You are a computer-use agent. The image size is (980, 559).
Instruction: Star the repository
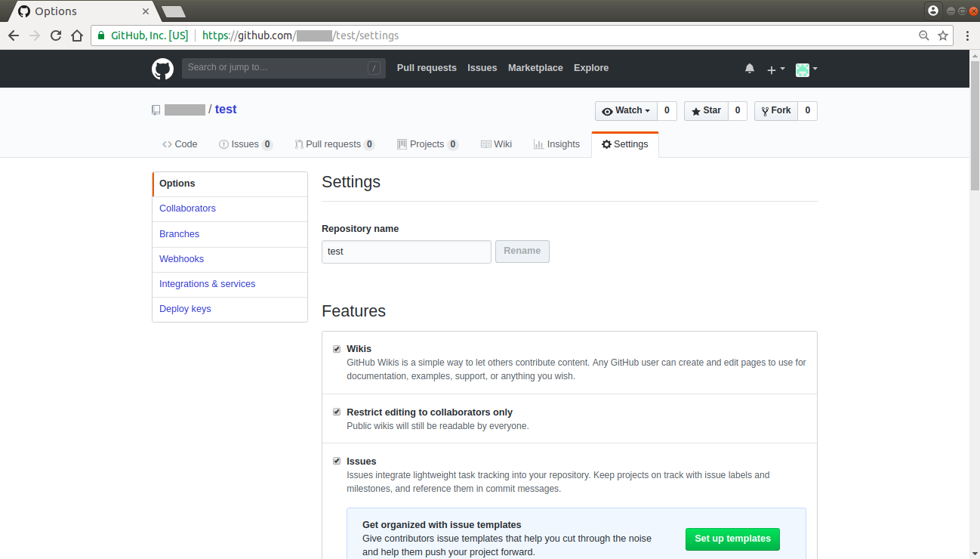[706, 111]
